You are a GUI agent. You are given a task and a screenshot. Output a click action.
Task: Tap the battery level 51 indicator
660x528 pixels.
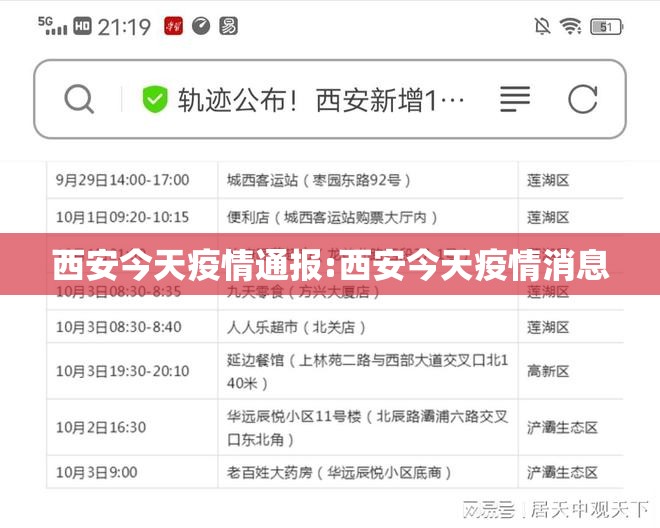pos(607,27)
